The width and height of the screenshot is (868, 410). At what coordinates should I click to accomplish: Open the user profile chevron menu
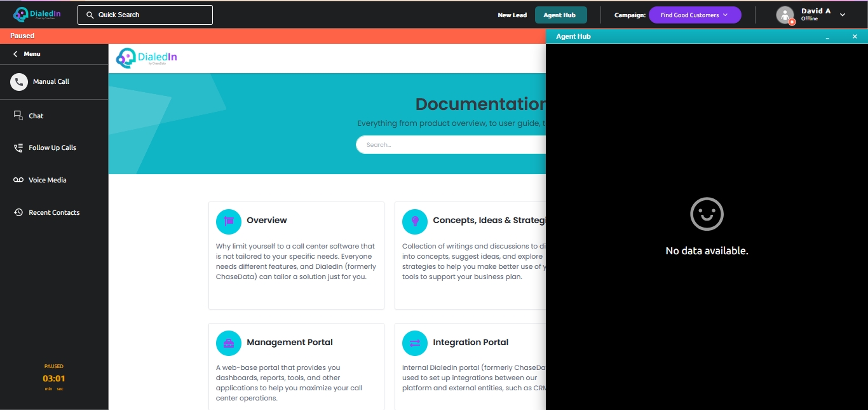point(843,15)
